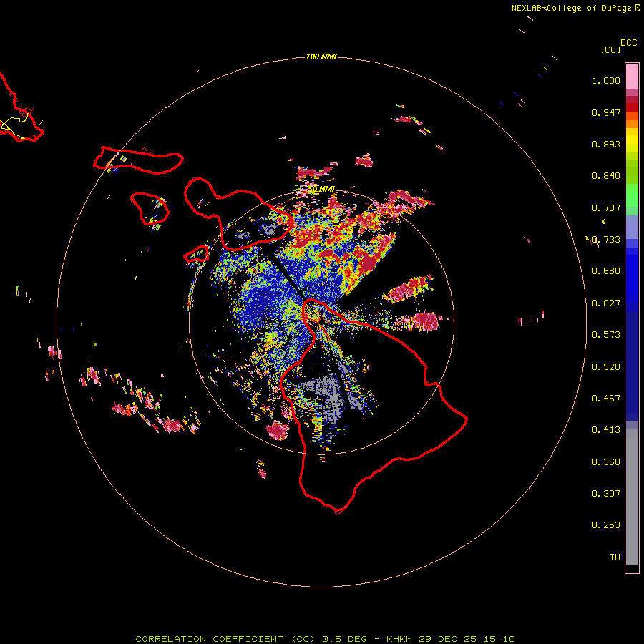Click the 1.000 value on the color scale
This screenshot has height=644, width=644.
606,80
